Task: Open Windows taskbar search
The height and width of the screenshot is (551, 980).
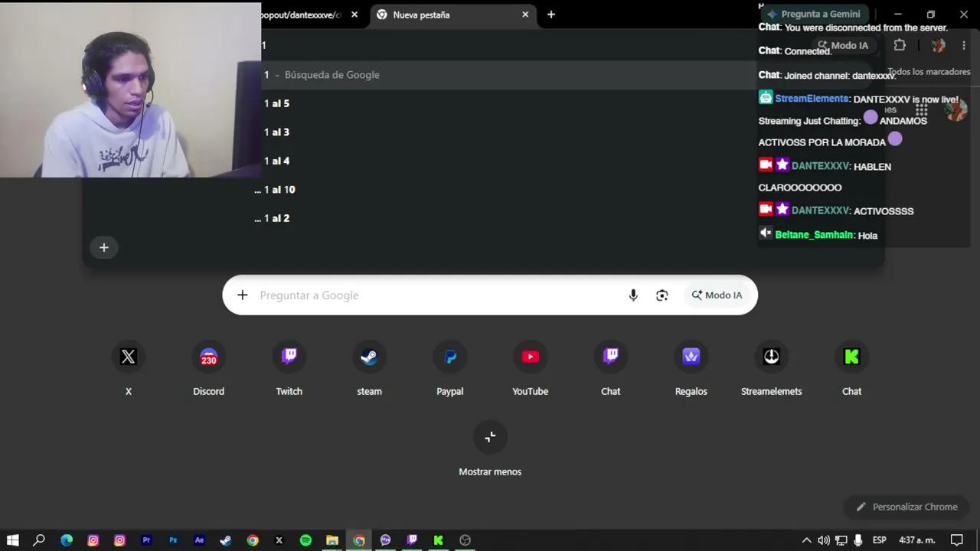Action: coord(39,540)
